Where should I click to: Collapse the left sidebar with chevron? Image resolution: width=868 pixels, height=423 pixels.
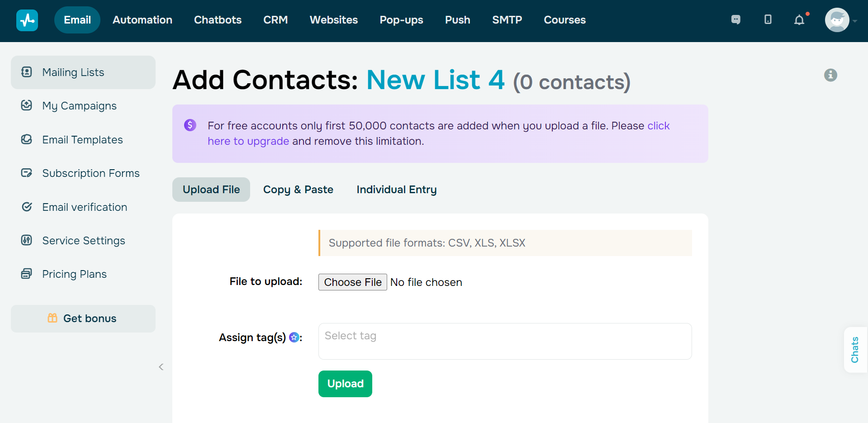coord(161,367)
